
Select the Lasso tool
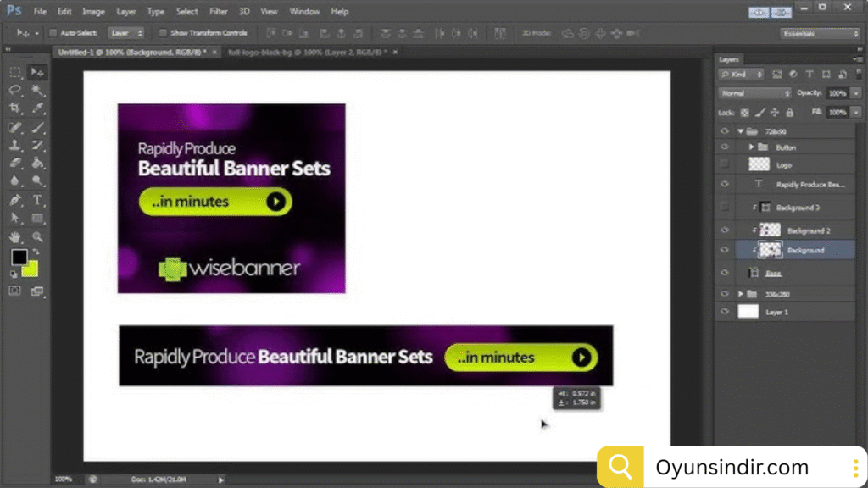click(15, 90)
